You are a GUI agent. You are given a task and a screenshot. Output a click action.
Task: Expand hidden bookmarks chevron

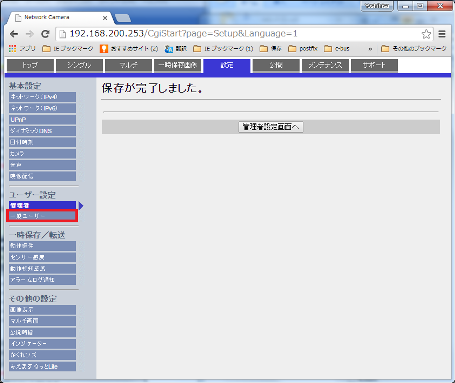(x=370, y=49)
